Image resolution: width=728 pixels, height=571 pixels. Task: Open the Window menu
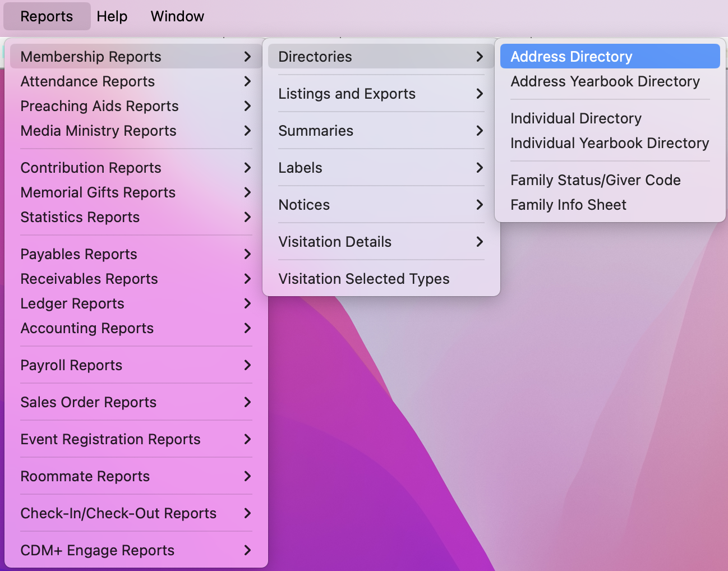(177, 16)
